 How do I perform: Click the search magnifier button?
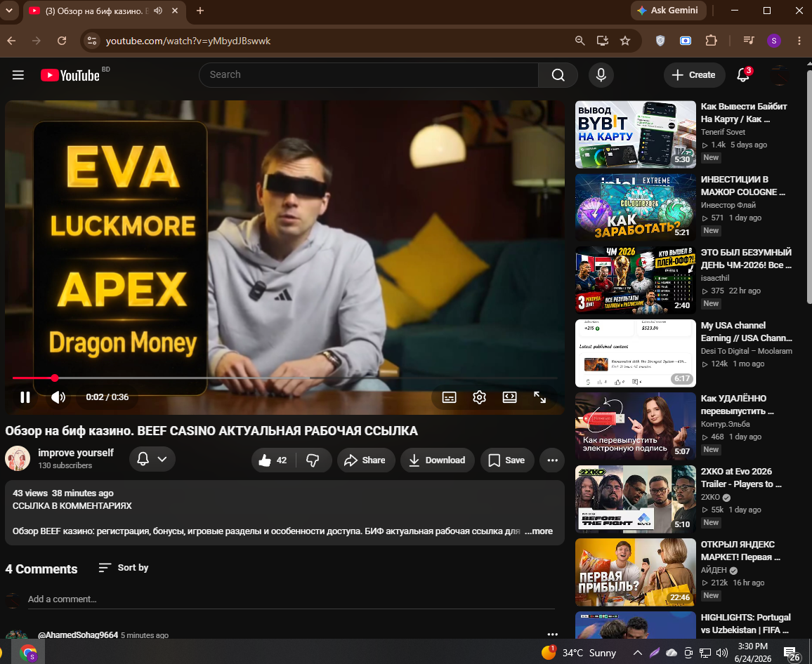(558, 75)
